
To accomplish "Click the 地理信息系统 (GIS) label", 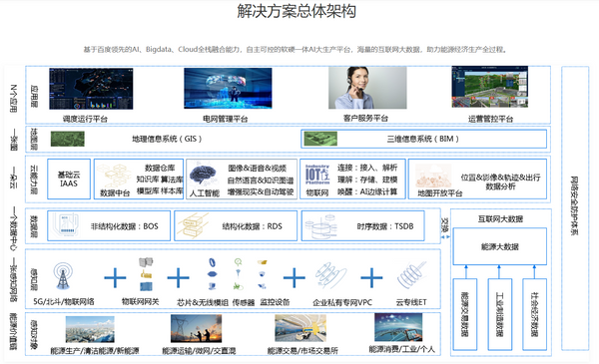I will point(167,139).
